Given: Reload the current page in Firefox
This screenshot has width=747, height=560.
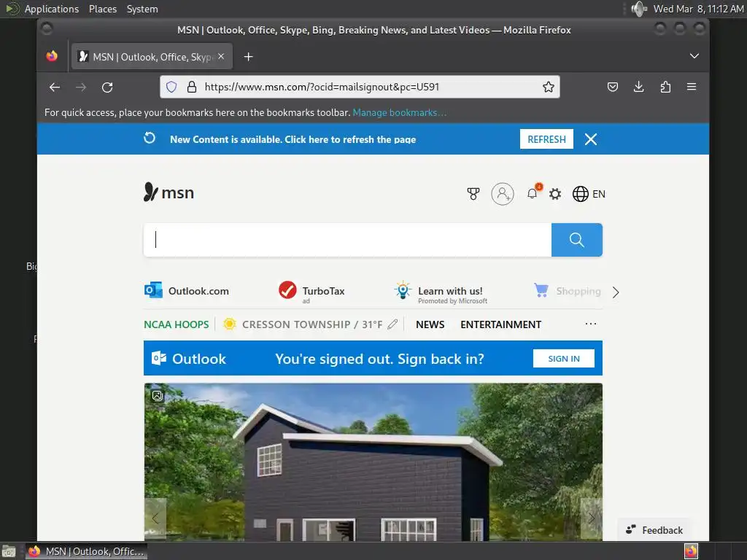Looking at the screenshot, I should coord(107,87).
